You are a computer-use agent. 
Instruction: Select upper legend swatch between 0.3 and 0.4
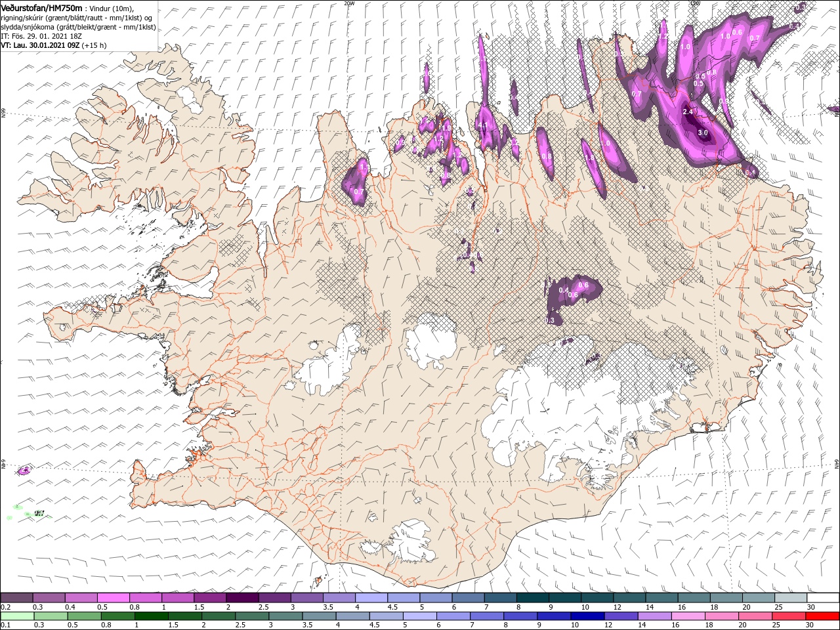[49, 597]
